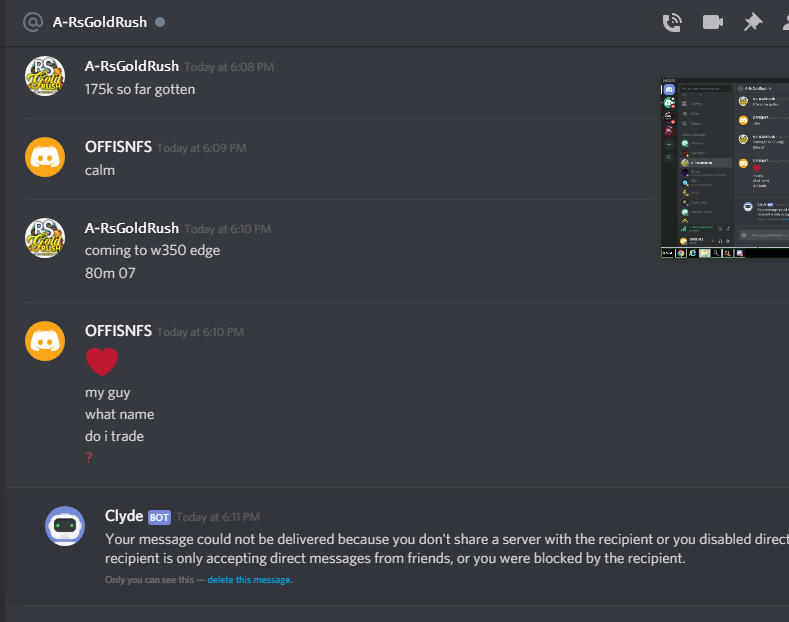
Task: Click A-RsGoldRush avatar on 6:08 PM message
Action: point(45,76)
